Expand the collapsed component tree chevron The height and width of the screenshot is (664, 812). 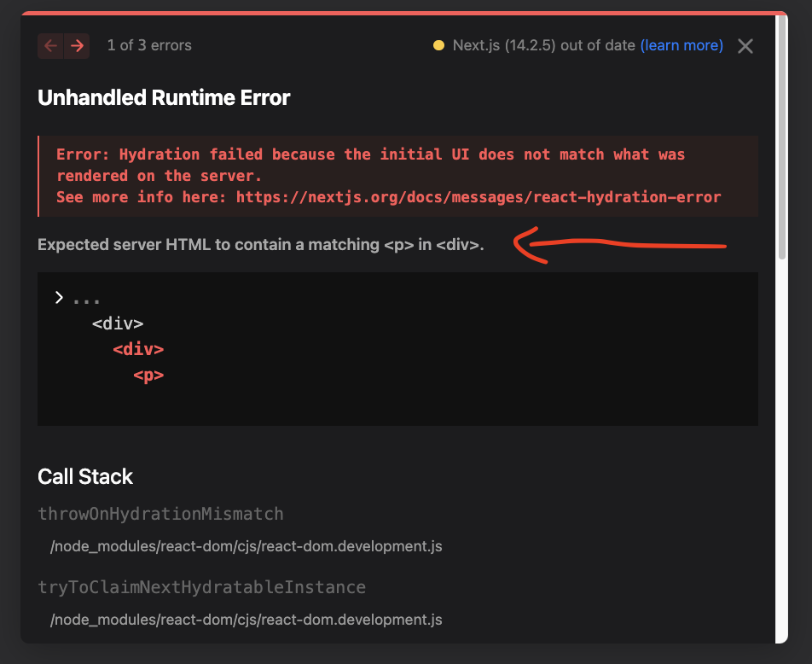pos(59,298)
